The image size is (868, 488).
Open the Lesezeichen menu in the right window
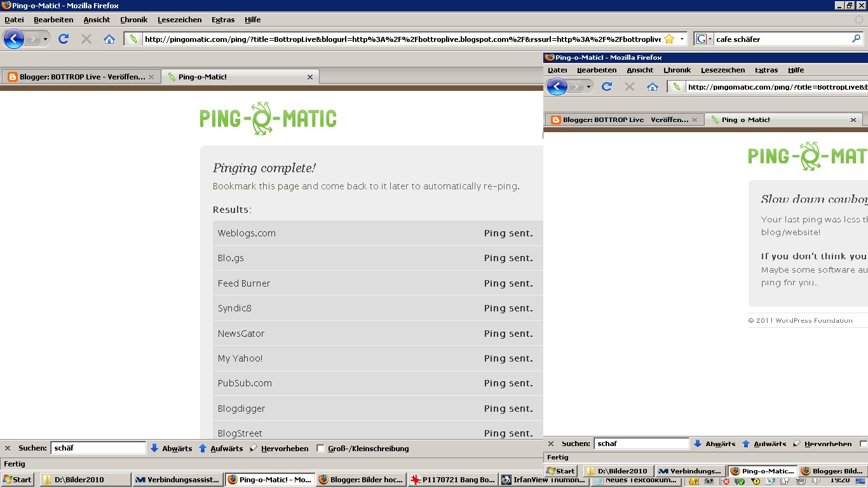(x=723, y=70)
